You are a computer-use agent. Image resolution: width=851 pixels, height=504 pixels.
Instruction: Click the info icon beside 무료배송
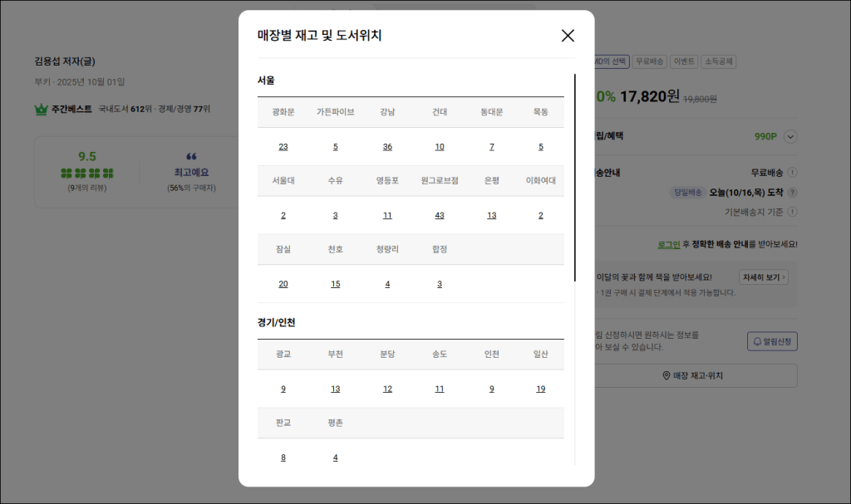coord(792,173)
